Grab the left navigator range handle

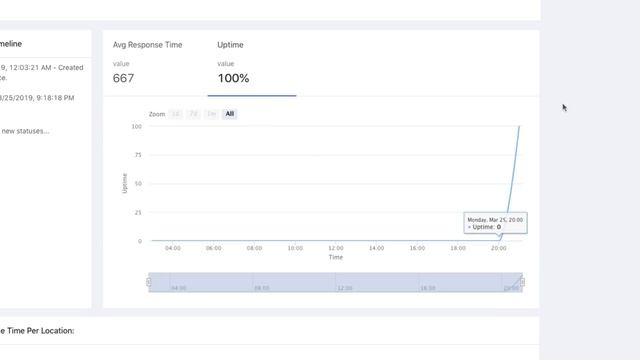149,282
